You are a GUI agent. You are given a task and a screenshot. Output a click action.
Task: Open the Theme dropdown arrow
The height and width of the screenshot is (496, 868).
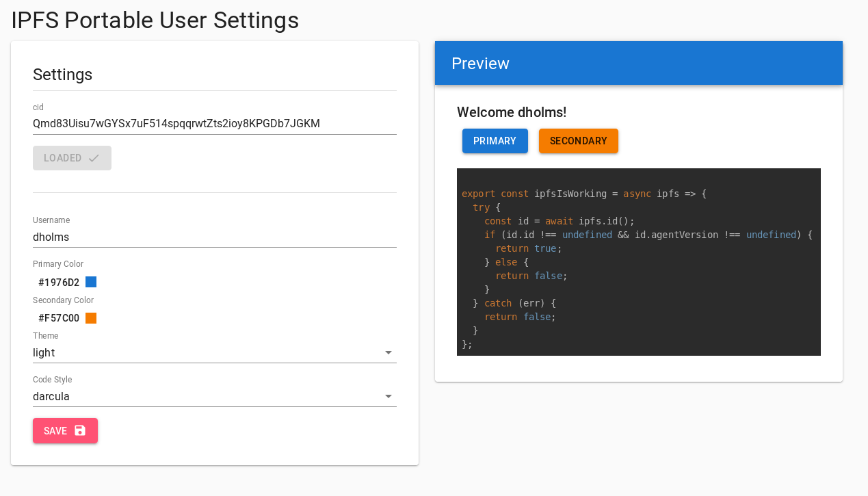click(389, 353)
